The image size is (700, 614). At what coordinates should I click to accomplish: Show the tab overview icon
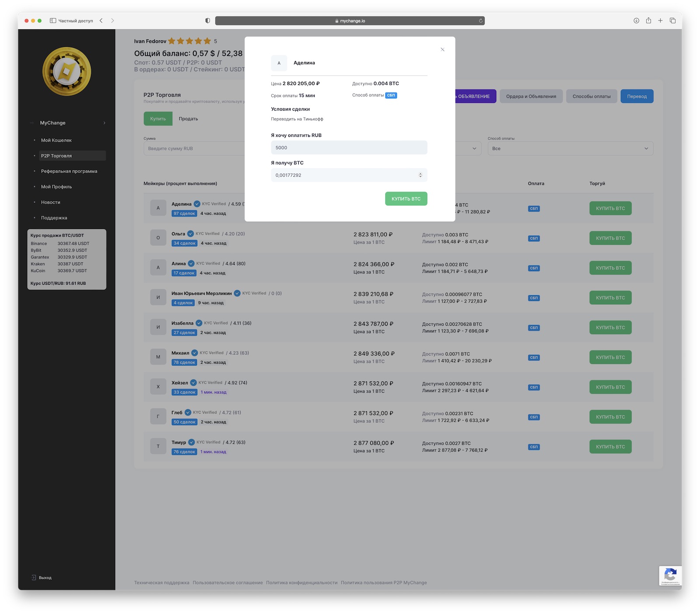[x=672, y=21]
